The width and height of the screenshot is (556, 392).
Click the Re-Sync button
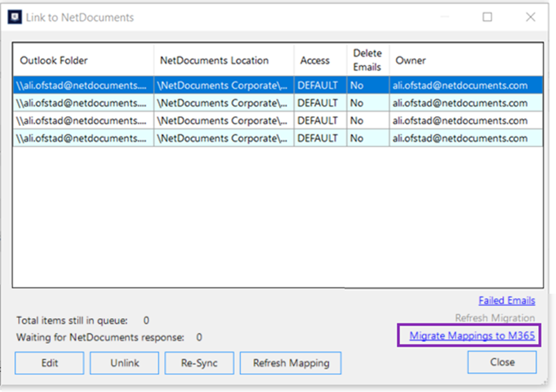coord(198,363)
